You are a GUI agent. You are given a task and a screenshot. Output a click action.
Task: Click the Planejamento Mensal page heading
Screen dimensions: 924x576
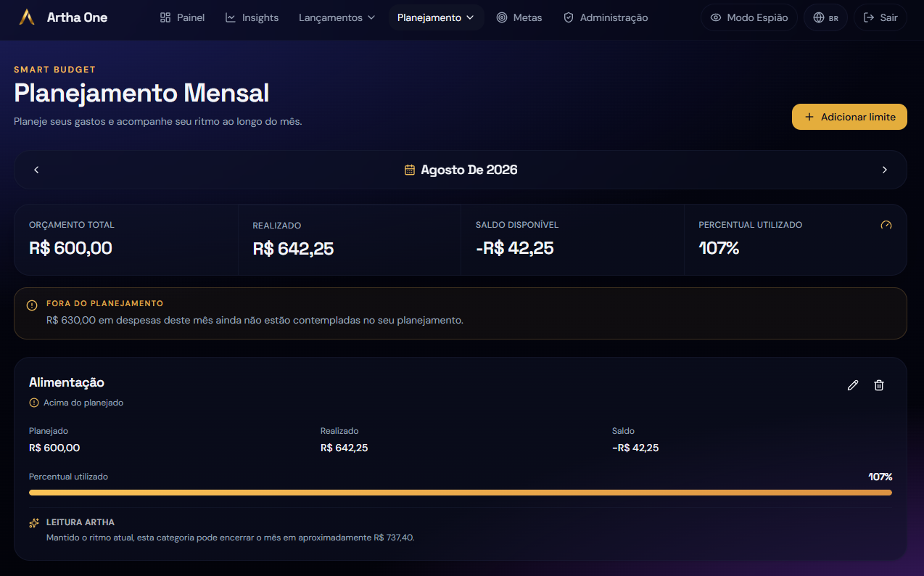141,93
